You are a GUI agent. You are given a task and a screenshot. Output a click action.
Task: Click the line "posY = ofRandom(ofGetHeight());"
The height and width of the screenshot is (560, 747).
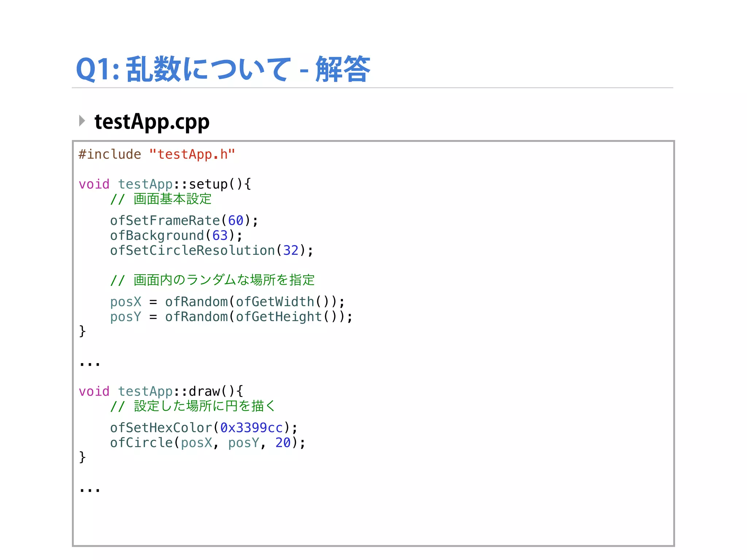[x=231, y=317]
